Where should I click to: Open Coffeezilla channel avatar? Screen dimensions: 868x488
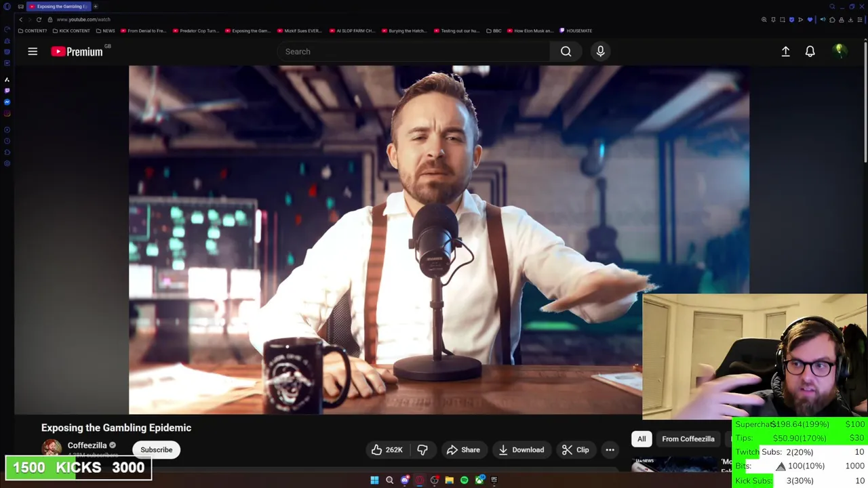tap(52, 449)
